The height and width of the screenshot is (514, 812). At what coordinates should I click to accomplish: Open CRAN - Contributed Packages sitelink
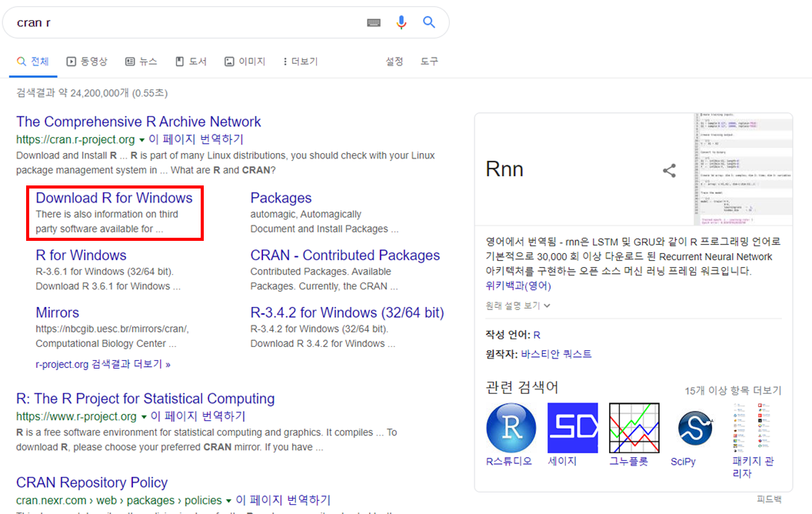click(x=345, y=255)
